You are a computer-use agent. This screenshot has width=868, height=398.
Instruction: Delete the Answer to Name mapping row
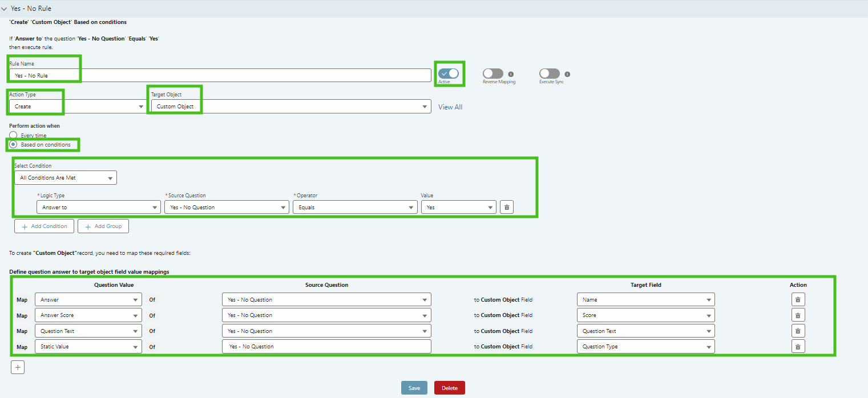click(798, 300)
